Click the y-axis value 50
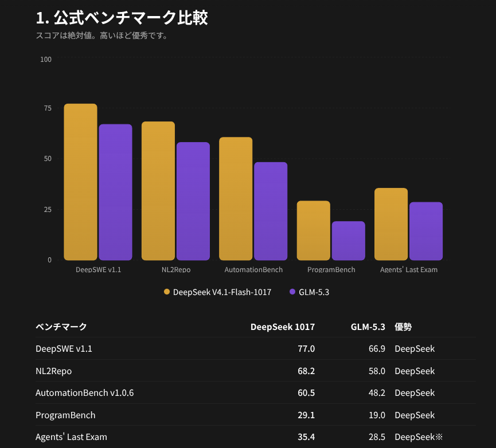 [x=48, y=159]
